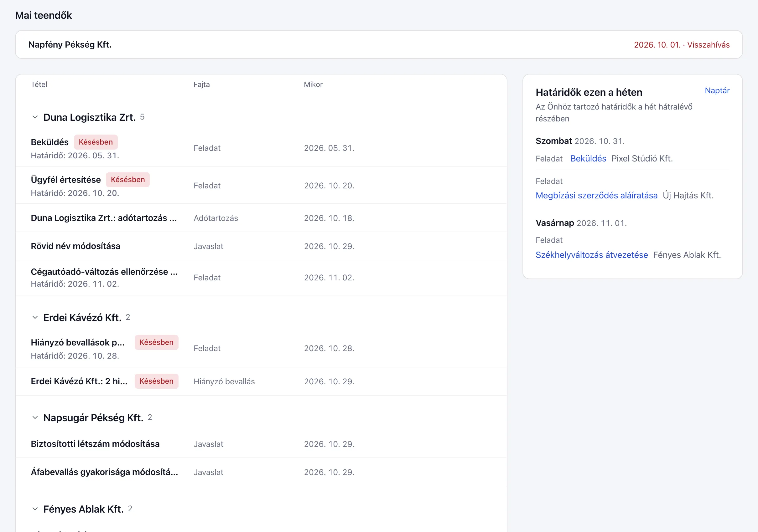Open Cégautóadó-változás ellenőrzése task
Screen dimensions: 758x532
tap(104, 272)
